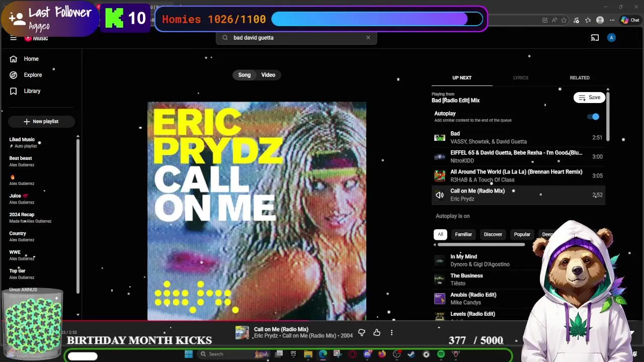The height and width of the screenshot is (362, 644).
Task: Switch player to Song mode
Action: [x=244, y=75]
